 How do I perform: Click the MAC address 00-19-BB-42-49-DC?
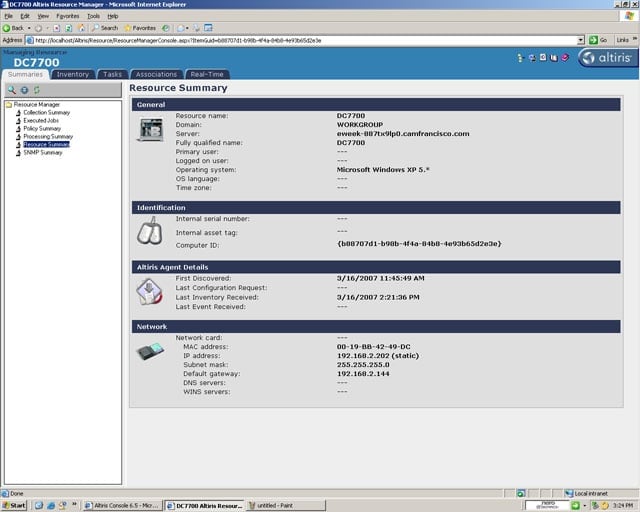point(373,347)
